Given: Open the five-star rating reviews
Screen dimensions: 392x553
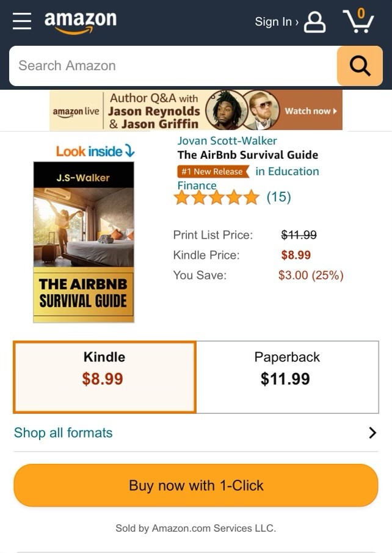Looking at the screenshot, I should coord(217,198).
